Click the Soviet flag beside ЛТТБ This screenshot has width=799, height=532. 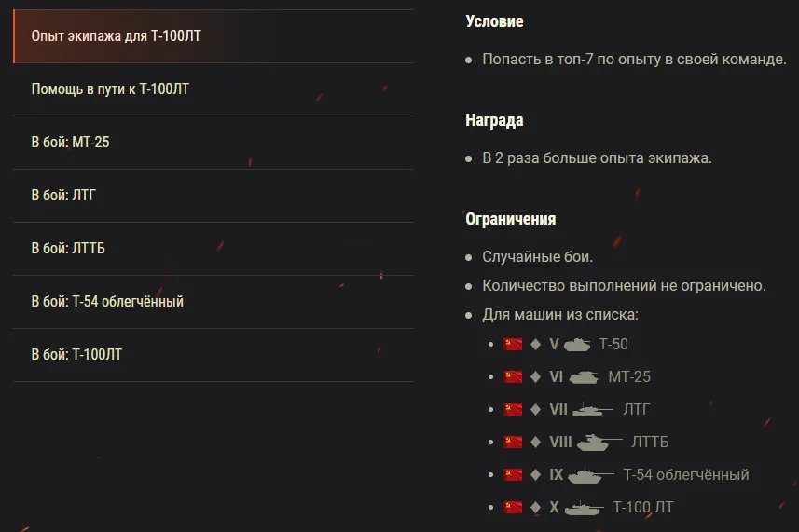pyautogui.click(x=513, y=442)
